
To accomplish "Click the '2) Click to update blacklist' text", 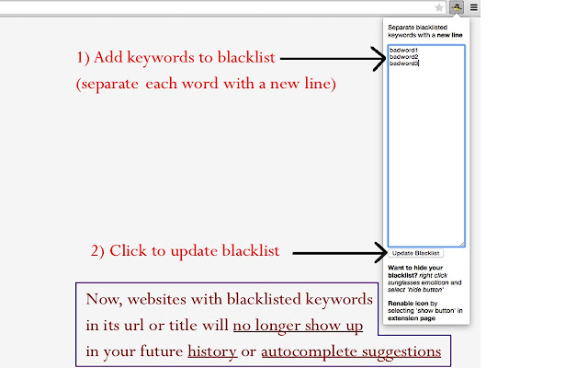I will (x=184, y=251).
